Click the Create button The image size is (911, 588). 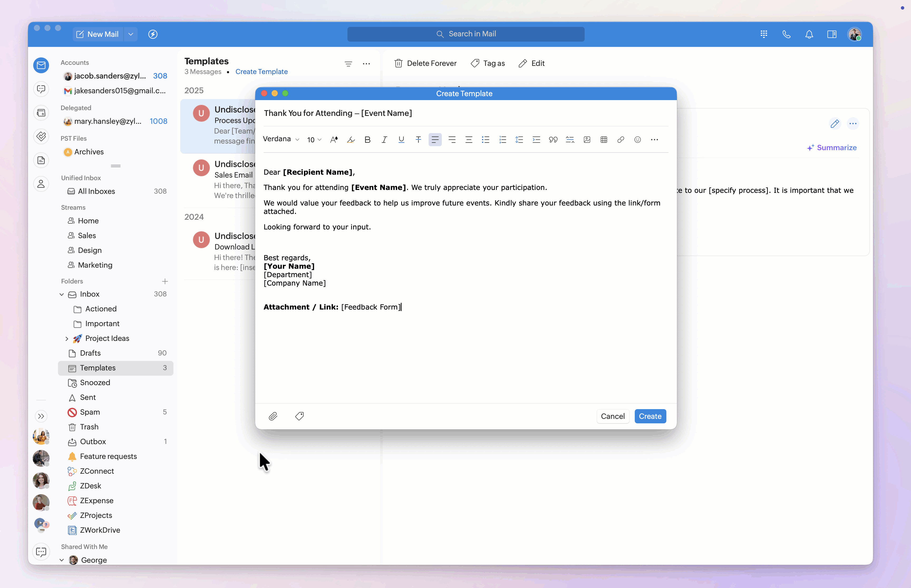[650, 416]
